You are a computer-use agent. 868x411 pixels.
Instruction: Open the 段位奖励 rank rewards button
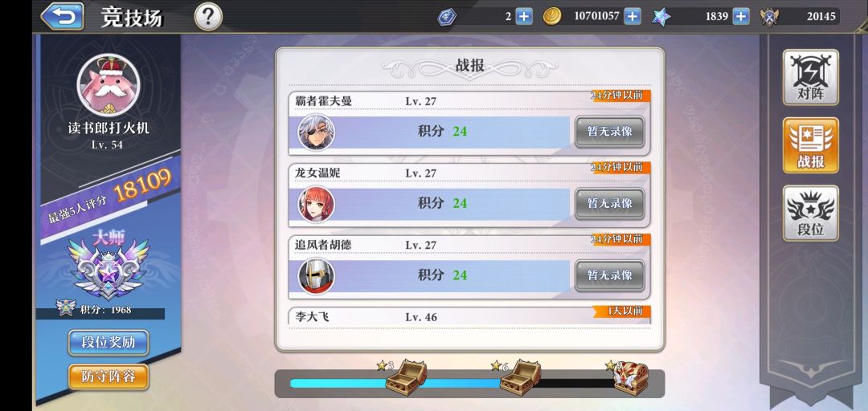[x=108, y=343]
